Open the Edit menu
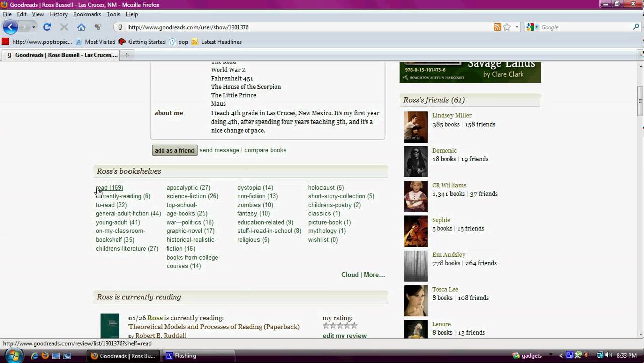Viewport: 644px width, 363px height. pos(22,14)
